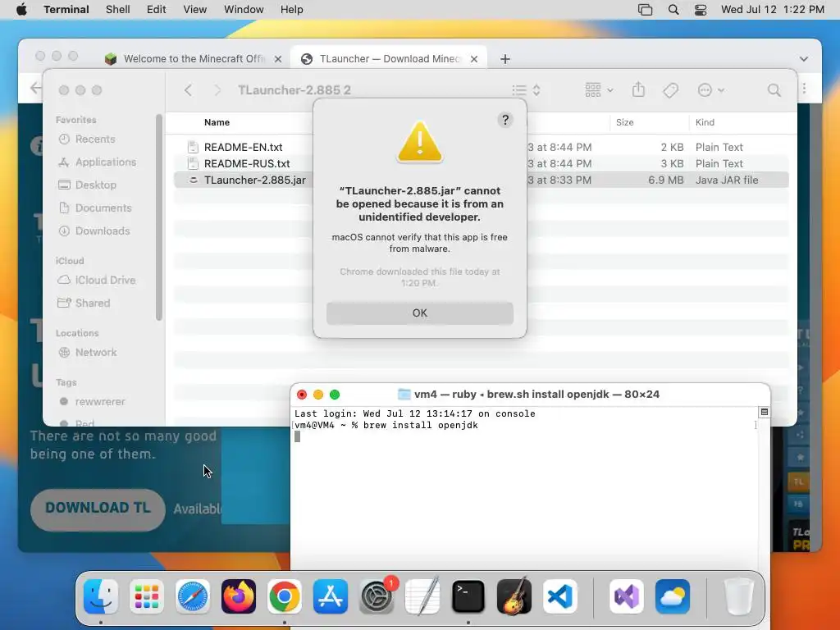This screenshot has width=840, height=630.
Task: Open the Chrome tab search chevron
Action: coord(803,59)
